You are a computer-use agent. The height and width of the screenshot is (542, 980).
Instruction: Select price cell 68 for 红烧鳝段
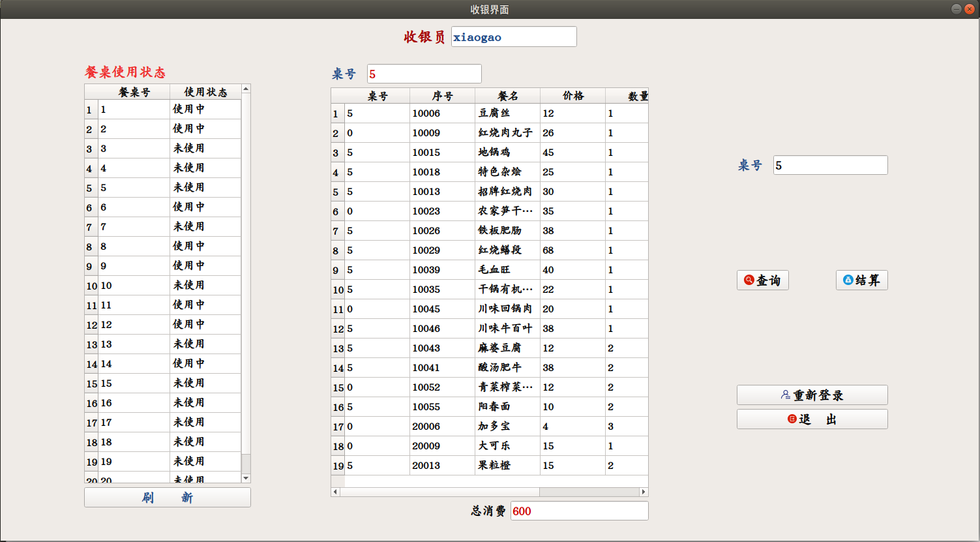(573, 250)
